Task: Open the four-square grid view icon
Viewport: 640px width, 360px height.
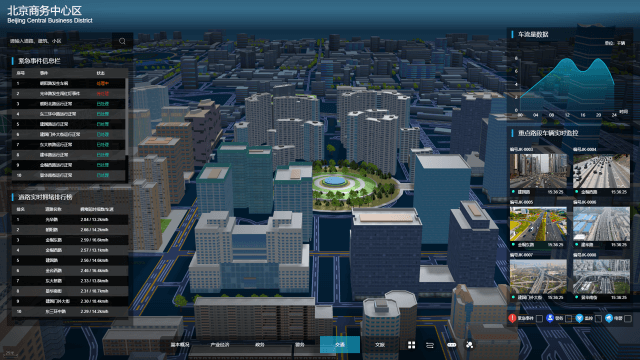Action: [411, 345]
